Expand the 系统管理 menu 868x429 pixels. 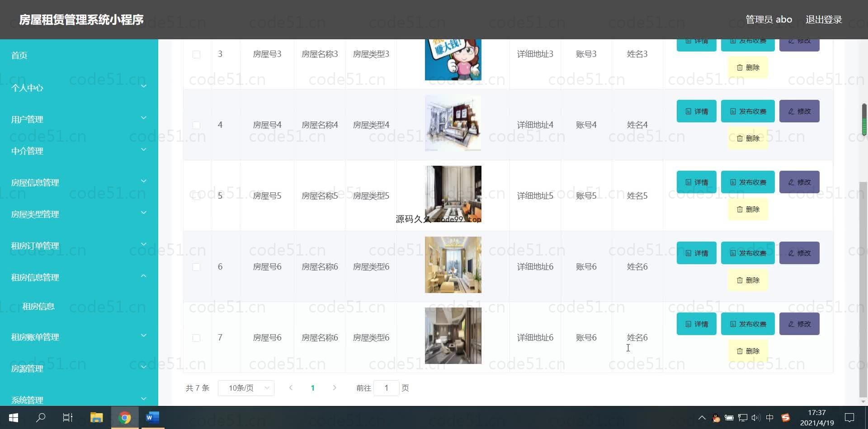point(79,399)
